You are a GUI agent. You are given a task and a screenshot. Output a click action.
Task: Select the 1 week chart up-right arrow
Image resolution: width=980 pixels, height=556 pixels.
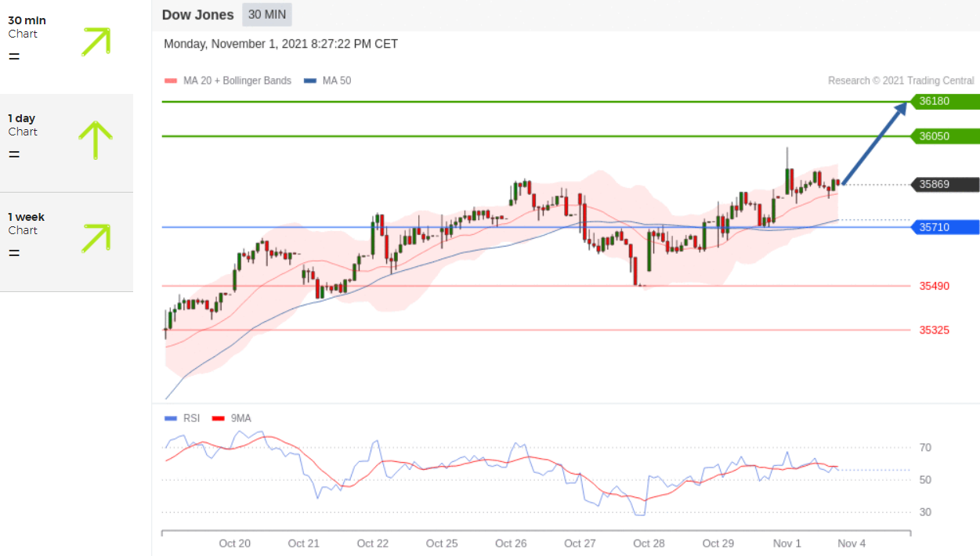tap(96, 238)
